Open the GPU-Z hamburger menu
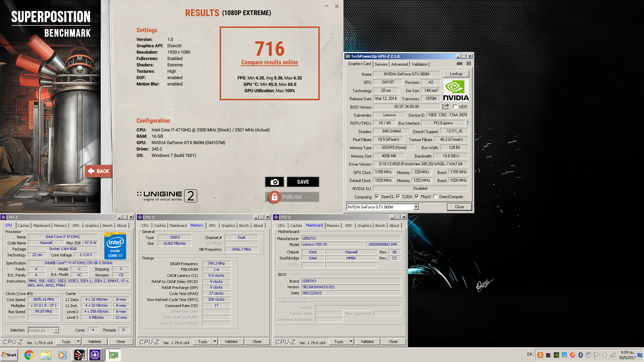Viewport: 644px width, 362px height. [x=469, y=64]
